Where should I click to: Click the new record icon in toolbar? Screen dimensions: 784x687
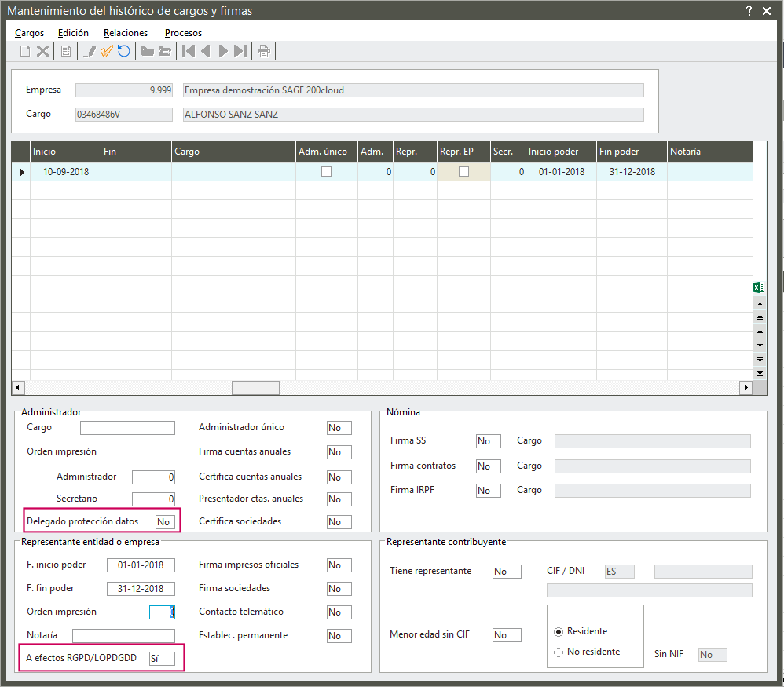25,52
